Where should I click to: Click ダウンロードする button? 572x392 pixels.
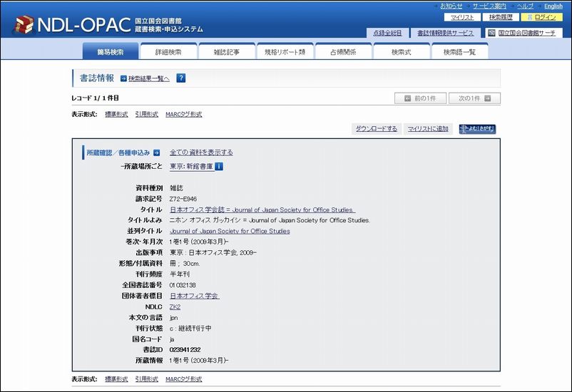coord(376,129)
